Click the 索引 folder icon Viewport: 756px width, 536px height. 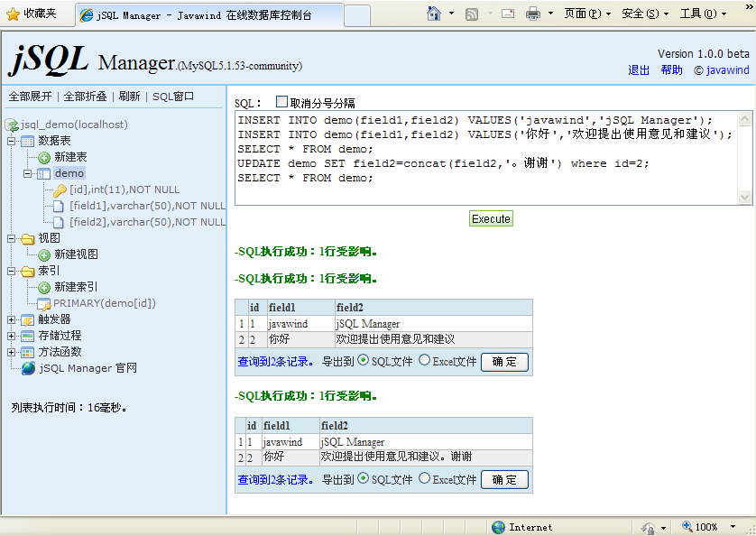pyautogui.click(x=27, y=271)
